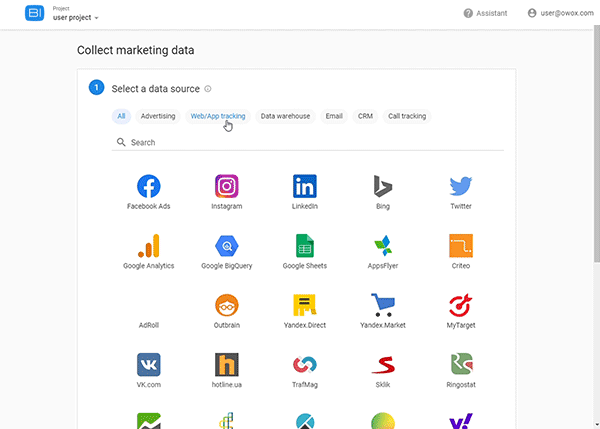The width and height of the screenshot is (600, 429).
Task: Click the AdRoll source label
Action: pyautogui.click(x=148, y=325)
